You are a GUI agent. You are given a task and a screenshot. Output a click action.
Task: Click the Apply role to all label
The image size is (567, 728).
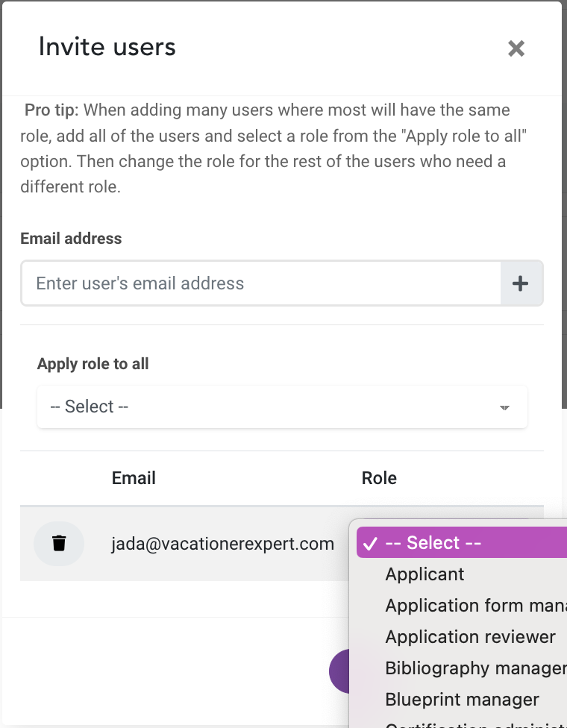93,363
